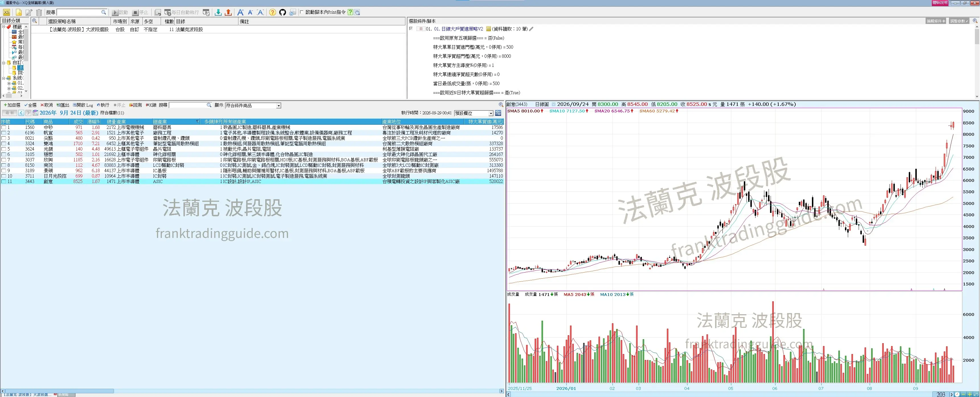This screenshot has width=980, height=397.
Task: Click the column settings icon beside 預設欄位
Action: pyautogui.click(x=498, y=113)
